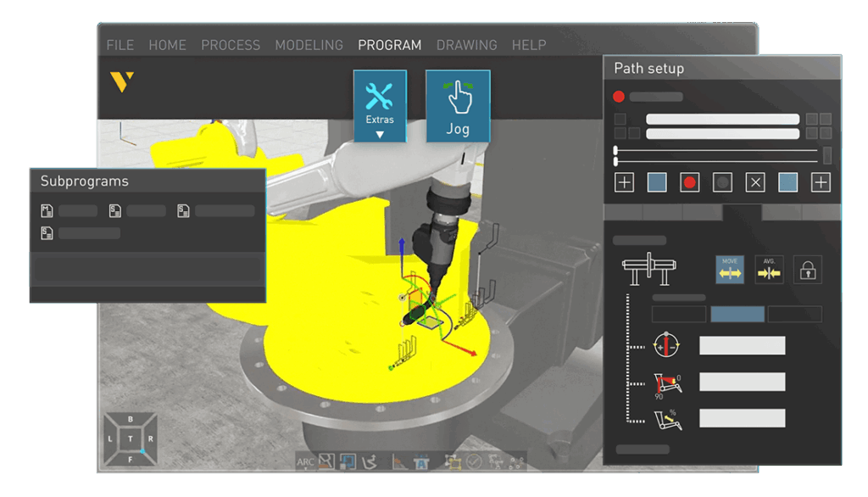Click the T face on the view cube
Screen dimensions: 868x497
coord(130,438)
